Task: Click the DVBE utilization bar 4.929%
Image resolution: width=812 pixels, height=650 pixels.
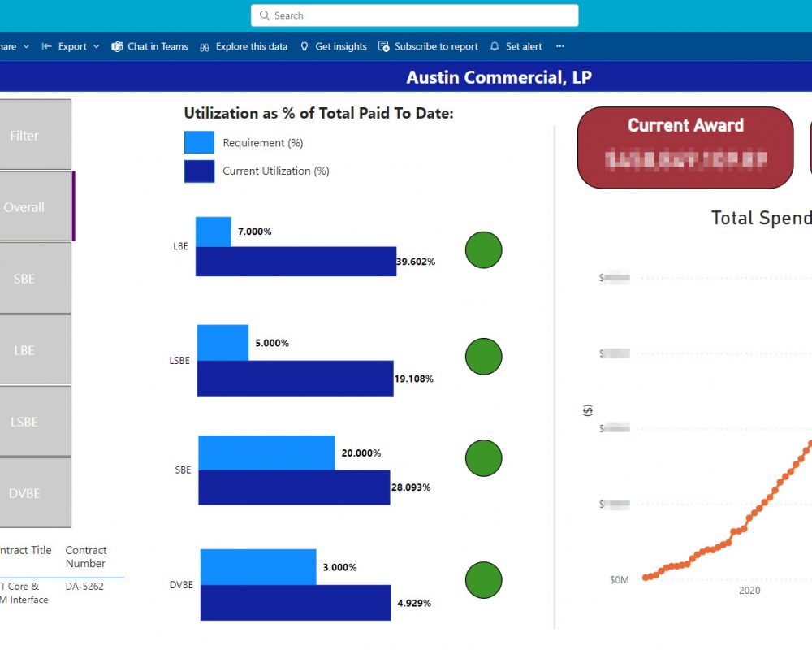Action: pyautogui.click(x=296, y=603)
